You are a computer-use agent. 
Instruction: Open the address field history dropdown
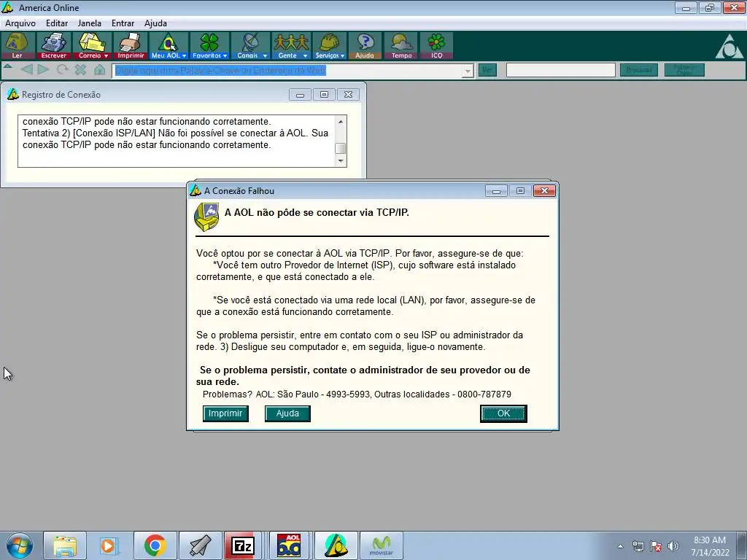468,71
